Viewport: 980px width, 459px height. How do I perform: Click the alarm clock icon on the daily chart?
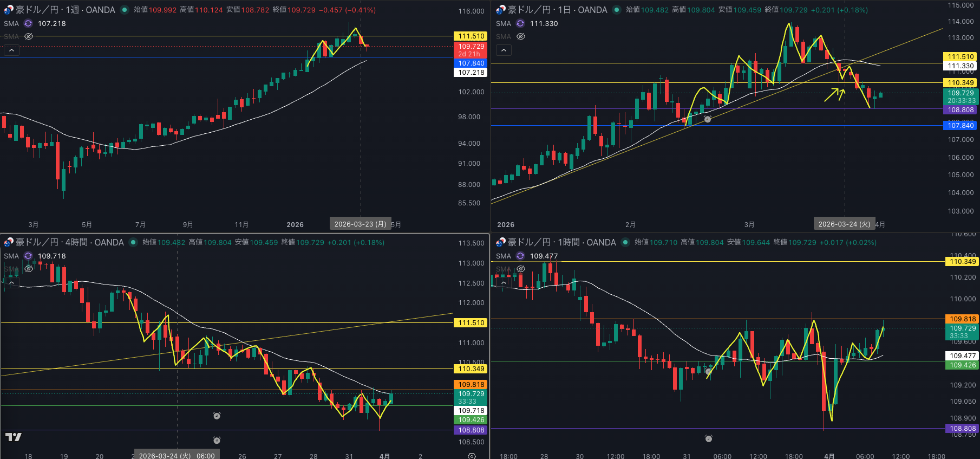pos(707,119)
